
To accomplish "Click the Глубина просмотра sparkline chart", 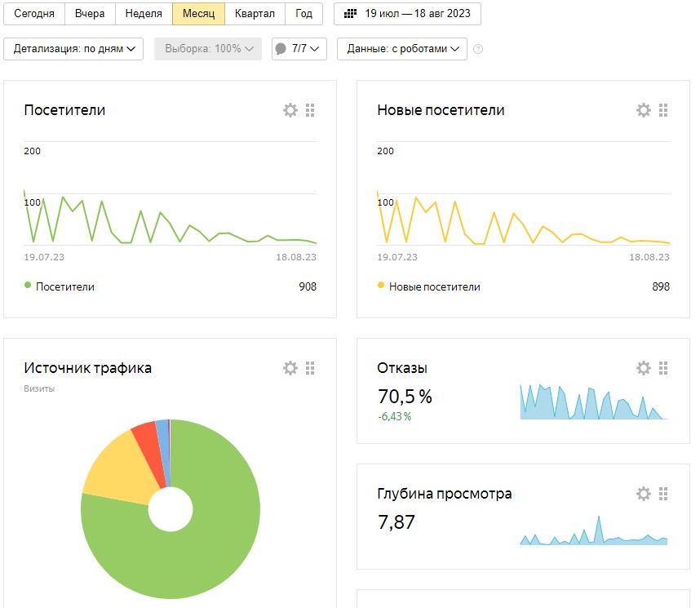I will (594, 531).
